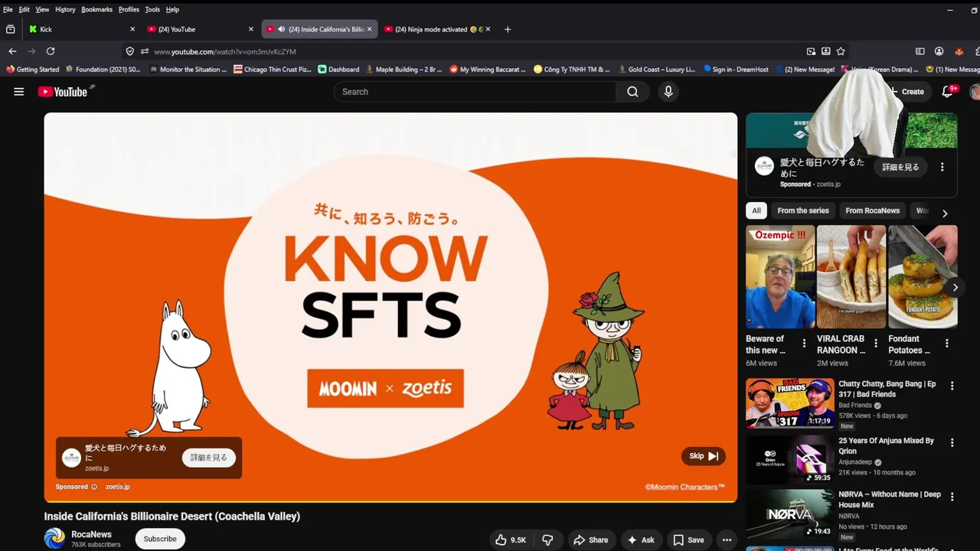Click the Share button
Image resolution: width=980 pixels, height=551 pixels.
[x=591, y=540]
